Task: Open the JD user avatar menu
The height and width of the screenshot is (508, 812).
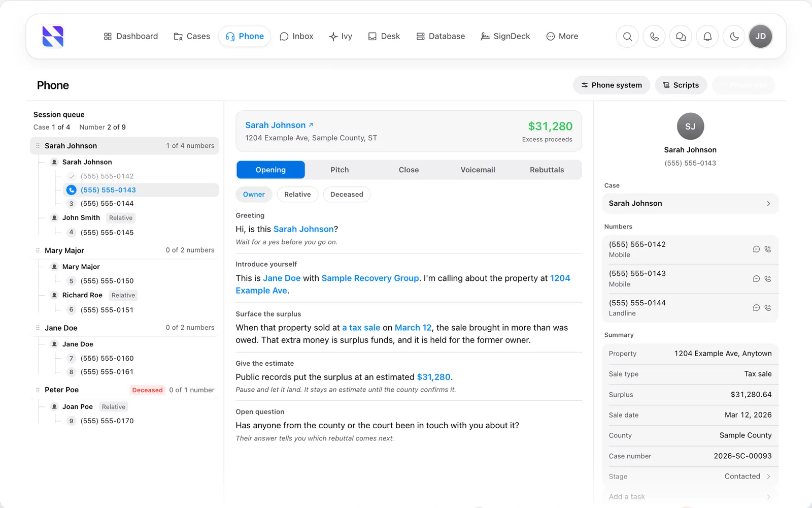Action: [760, 37]
